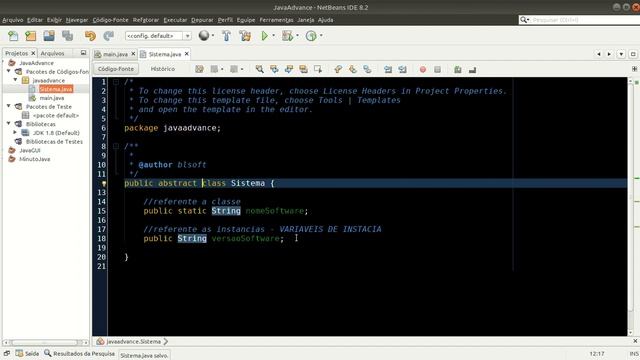
Task: Open the Depurar menu
Action: pos(202,20)
